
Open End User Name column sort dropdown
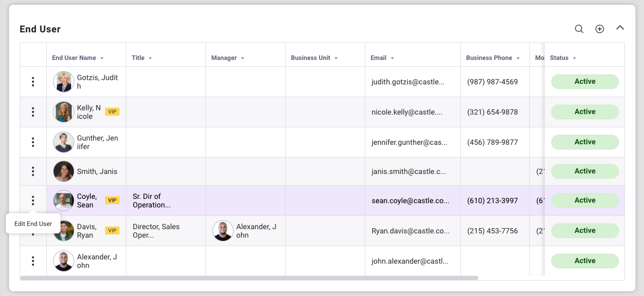(102, 58)
